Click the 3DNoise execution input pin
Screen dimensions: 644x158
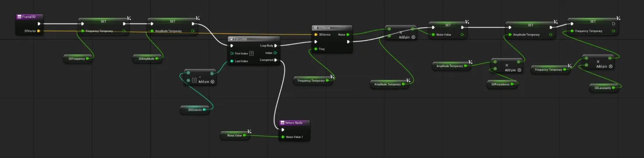(316, 42)
